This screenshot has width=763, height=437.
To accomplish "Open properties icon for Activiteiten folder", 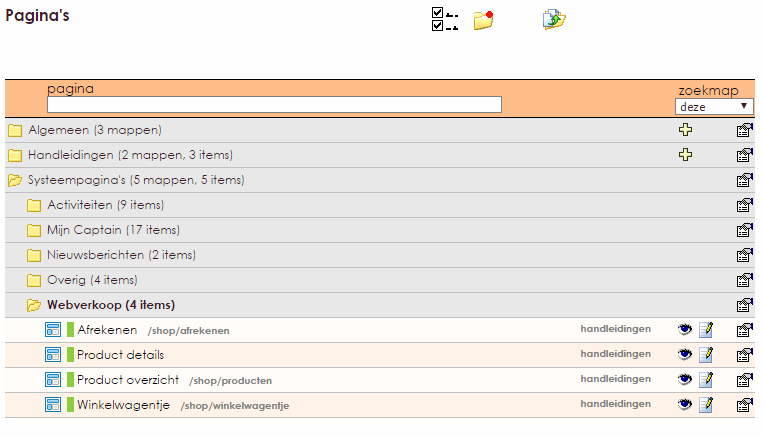I will click(x=745, y=205).
